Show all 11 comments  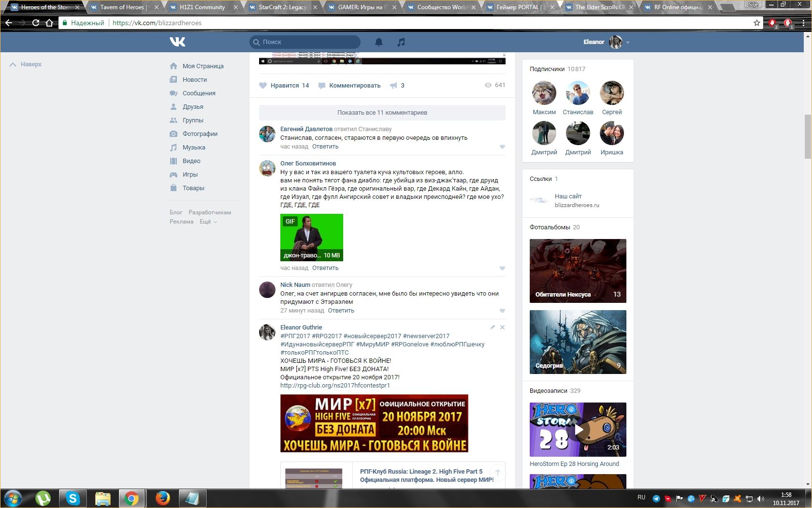coord(382,113)
